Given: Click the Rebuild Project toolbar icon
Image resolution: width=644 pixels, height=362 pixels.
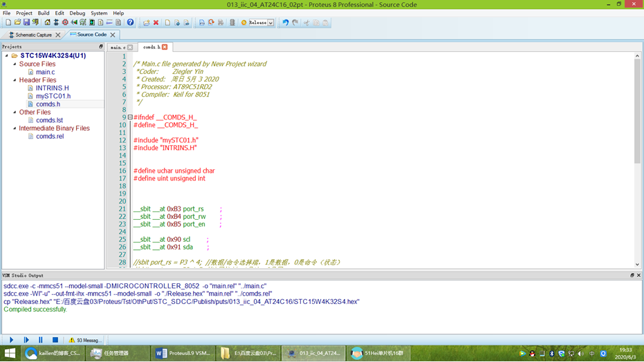Looking at the screenshot, I should tap(211, 23).
